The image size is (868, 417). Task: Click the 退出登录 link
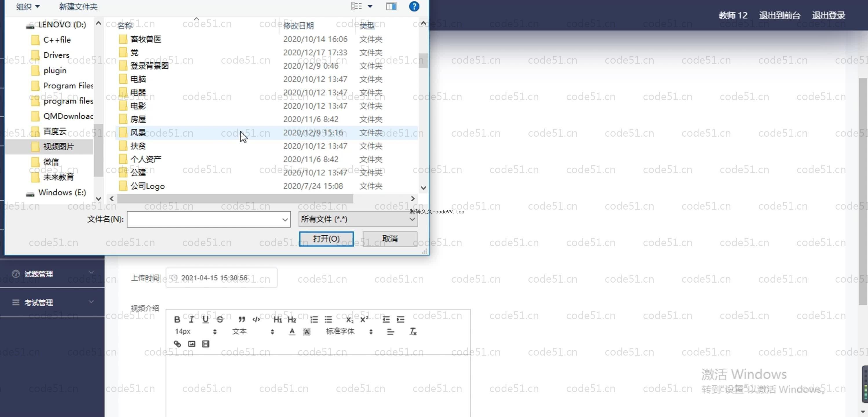[x=829, y=15]
